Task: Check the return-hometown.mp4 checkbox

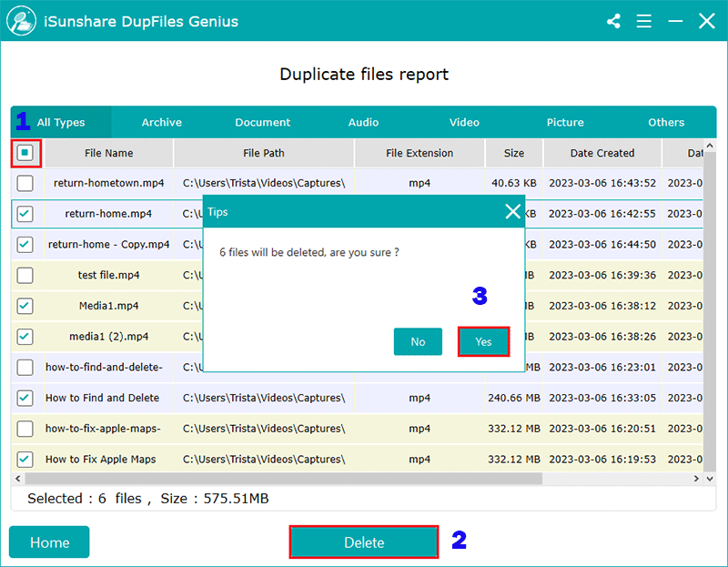Action: point(25,183)
